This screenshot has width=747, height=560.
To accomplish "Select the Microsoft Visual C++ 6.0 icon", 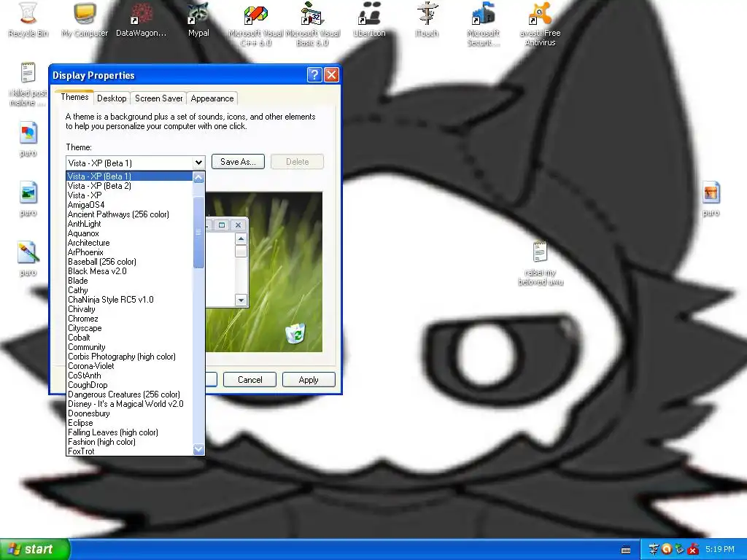I will pyautogui.click(x=255, y=15).
